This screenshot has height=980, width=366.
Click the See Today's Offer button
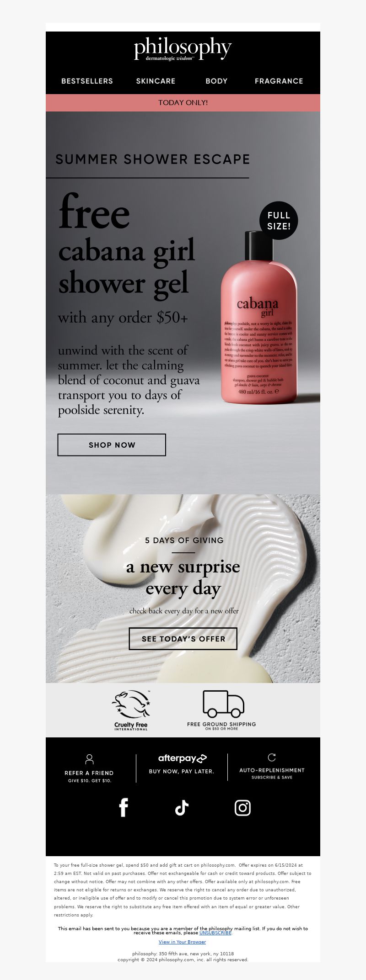(183, 639)
